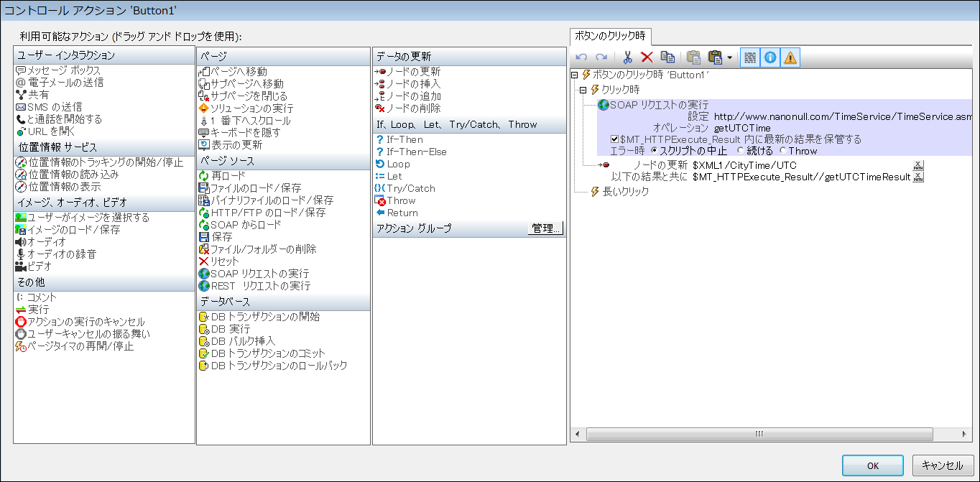
Task: Select メッセージ ボックス action in list
Action: tap(63, 71)
